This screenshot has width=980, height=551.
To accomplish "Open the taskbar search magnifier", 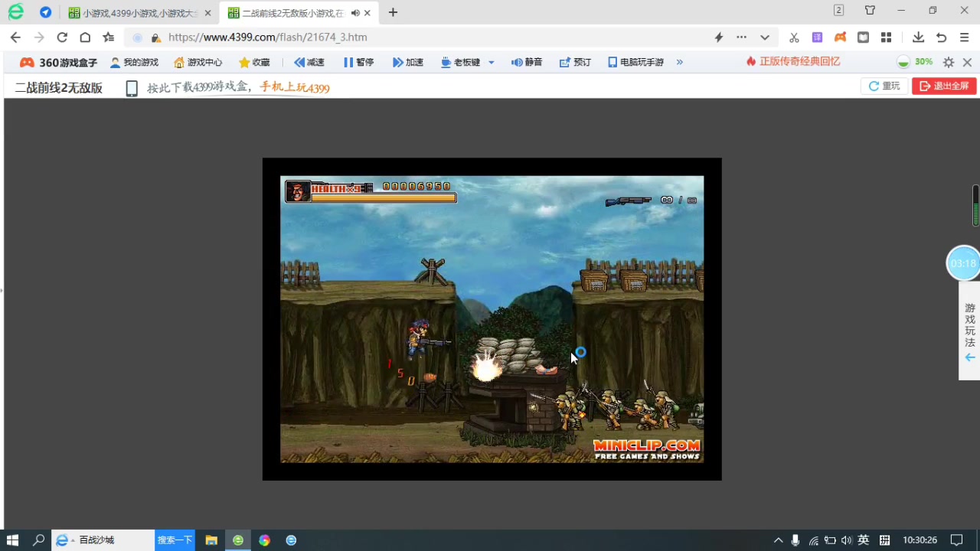I will pos(38,540).
